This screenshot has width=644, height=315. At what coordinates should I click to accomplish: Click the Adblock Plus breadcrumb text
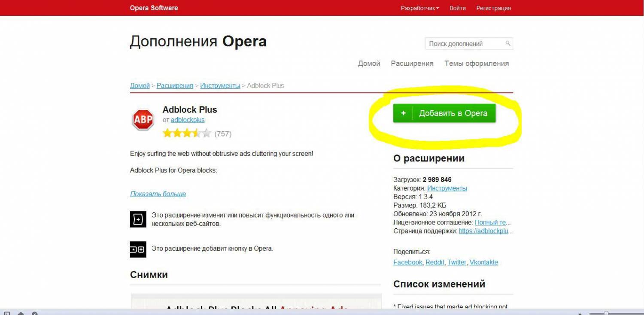(x=265, y=85)
